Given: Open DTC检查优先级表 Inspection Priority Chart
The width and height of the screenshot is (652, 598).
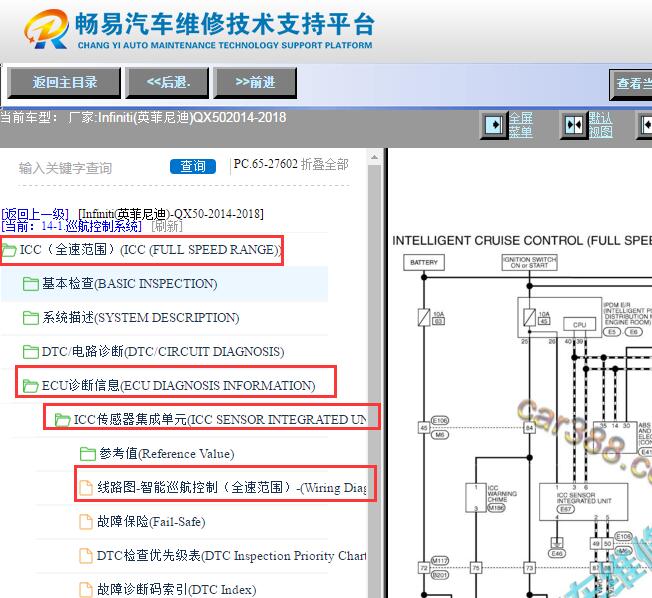Looking at the screenshot, I should [232, 556].
